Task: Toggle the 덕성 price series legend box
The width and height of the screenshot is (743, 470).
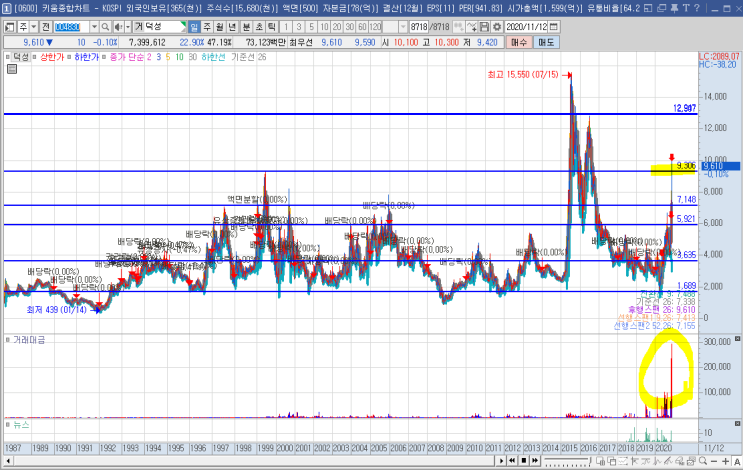Action: coord(8,57)
